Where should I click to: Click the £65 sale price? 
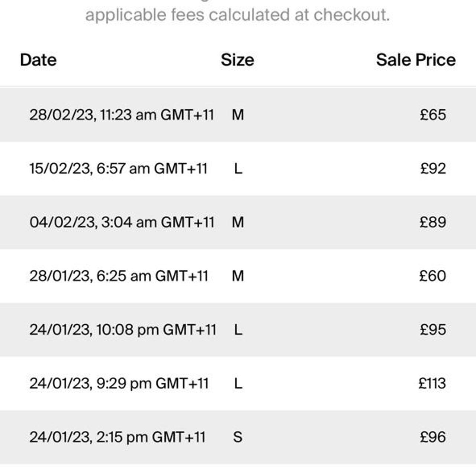click(x=433, y=115)
